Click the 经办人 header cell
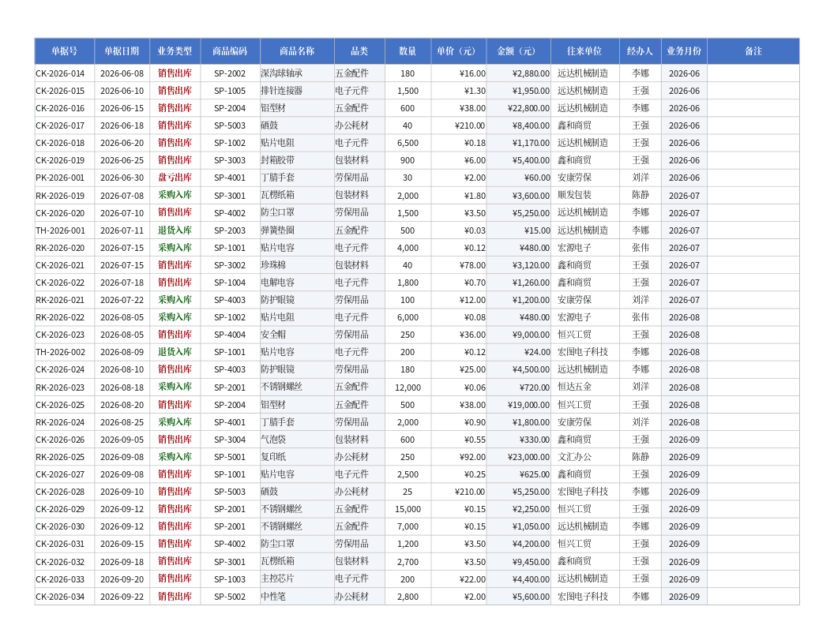 [x=641, y=51]
